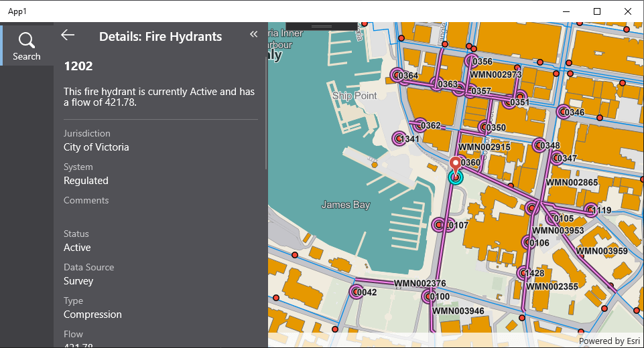The width and height of the screenshot is (644, 348).
Task: Select hydrant marker 0346 on map
Action: point(564,112)
